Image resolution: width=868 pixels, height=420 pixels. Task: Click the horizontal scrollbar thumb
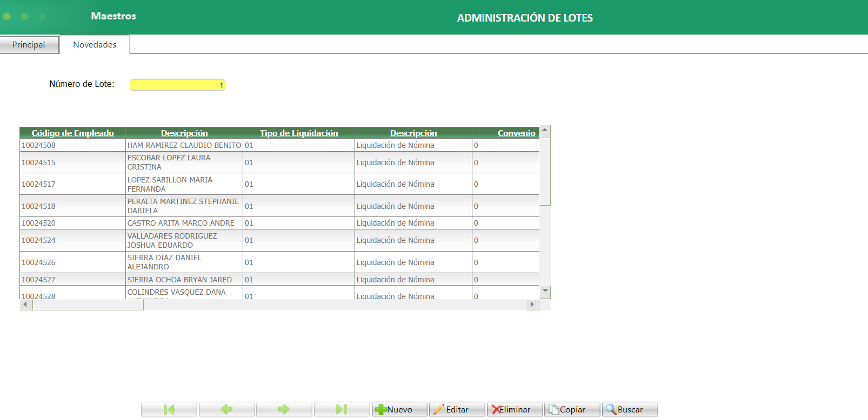tap(88, 304)
